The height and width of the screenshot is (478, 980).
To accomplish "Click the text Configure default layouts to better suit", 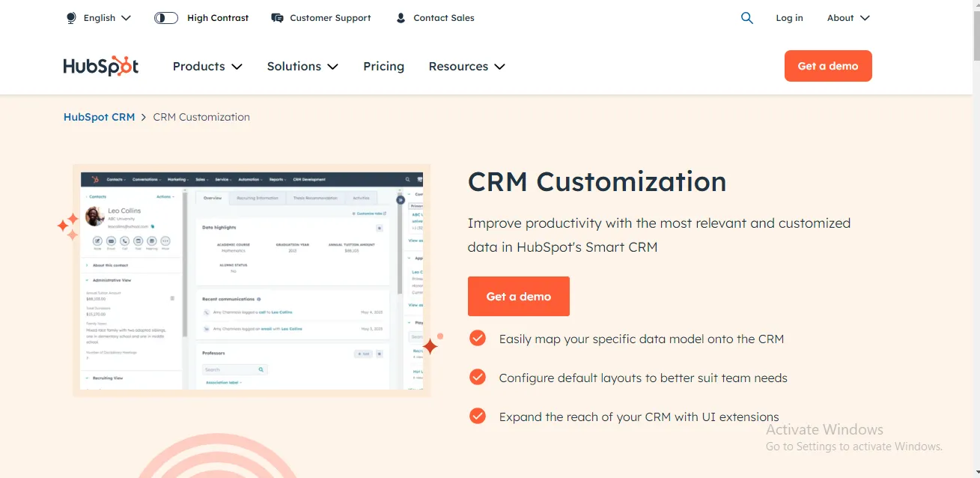I will click(643, 378).
